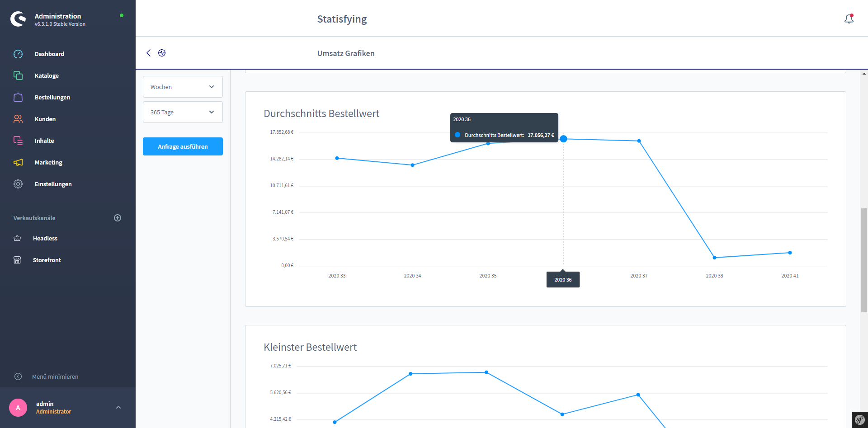
Task: Click the Anfrage ausführen button
Action: pos(183,146)
